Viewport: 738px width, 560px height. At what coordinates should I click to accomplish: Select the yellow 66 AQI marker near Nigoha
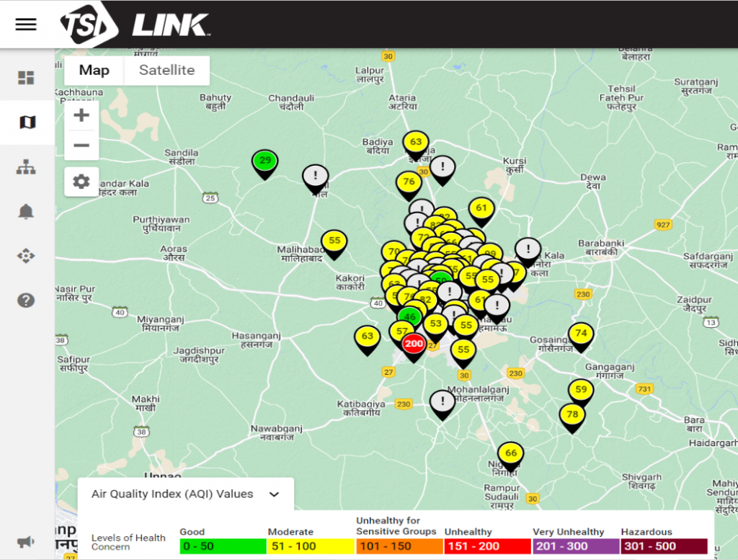pyautogui.click(x=511, y=454)
